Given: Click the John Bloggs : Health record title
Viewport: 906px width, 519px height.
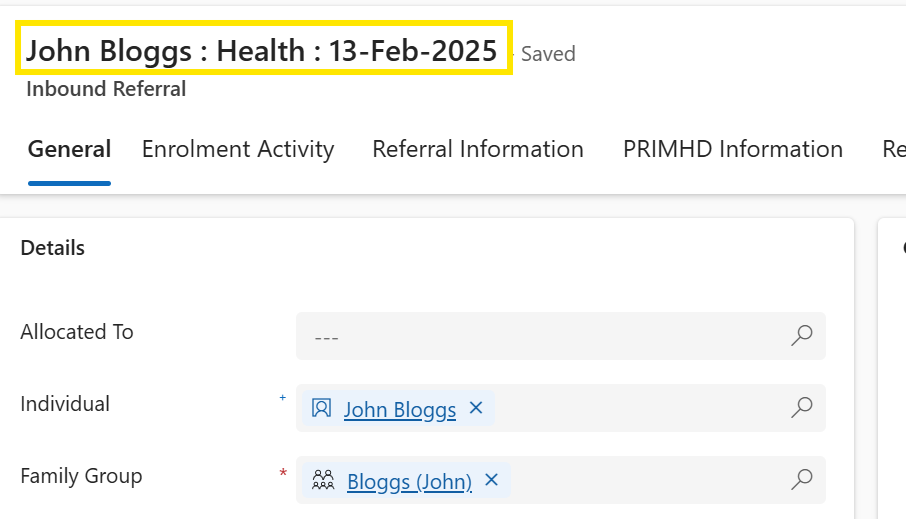Looking at the screenshot, I should [262, 50].
